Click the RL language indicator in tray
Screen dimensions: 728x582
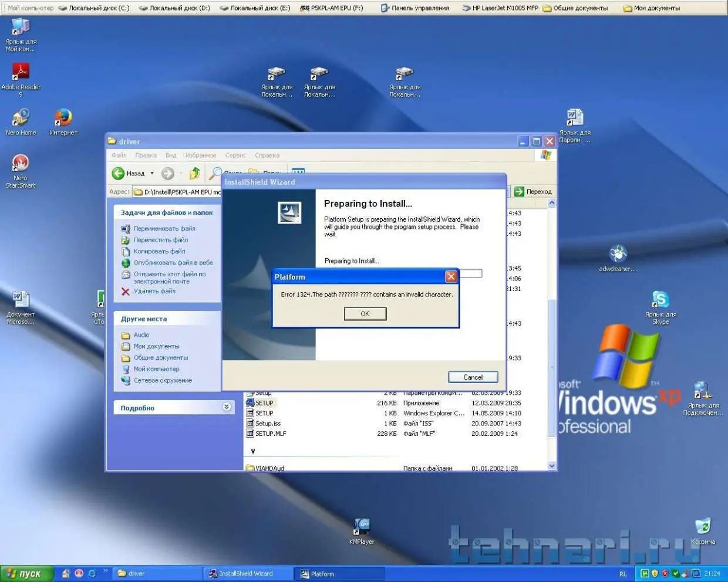point(623,574)
